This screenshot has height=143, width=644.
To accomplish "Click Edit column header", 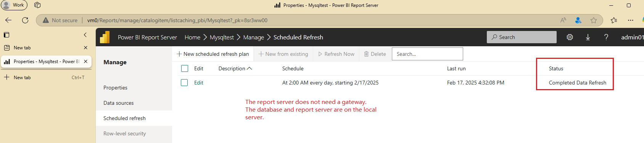I will [199, 68].
